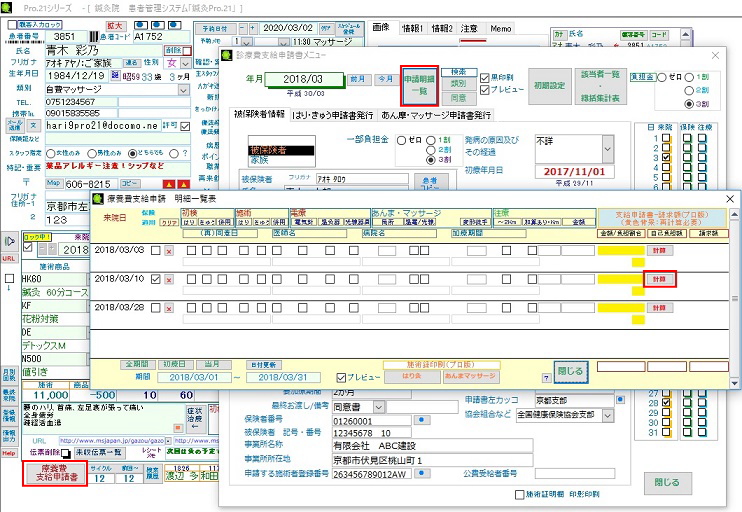Open the 発病の原因 dropdown showing 不詳
742x512 pixels.
pyautogui.click(x=608, y=149)
